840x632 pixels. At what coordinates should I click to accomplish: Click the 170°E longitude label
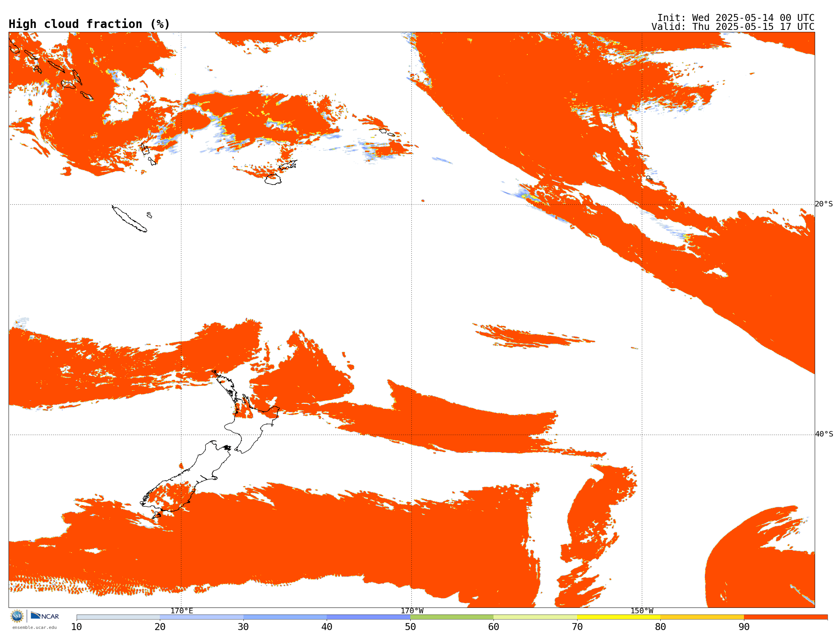click(182, 611)
